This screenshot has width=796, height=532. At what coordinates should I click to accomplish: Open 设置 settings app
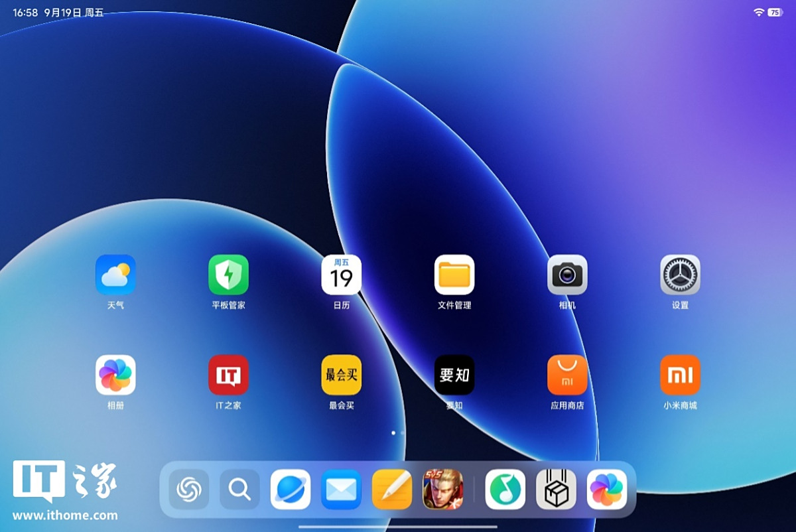tap(680, 275)
